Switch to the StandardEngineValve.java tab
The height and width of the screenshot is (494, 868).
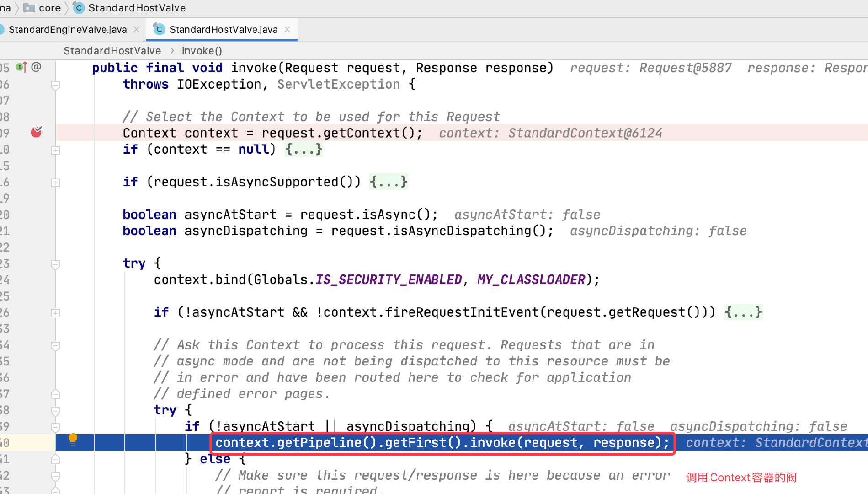(68, 29)
